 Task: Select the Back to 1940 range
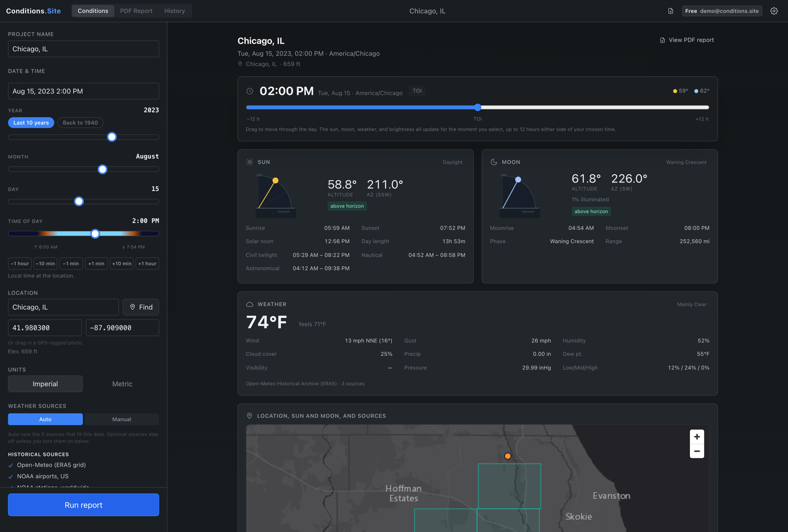(80, 123)
